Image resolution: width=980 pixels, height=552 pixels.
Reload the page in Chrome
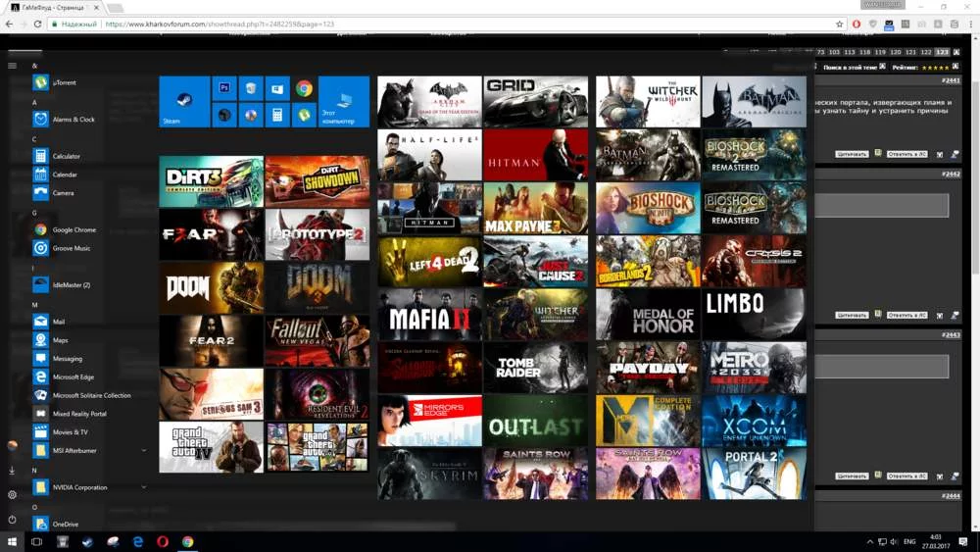click(37, 24)
